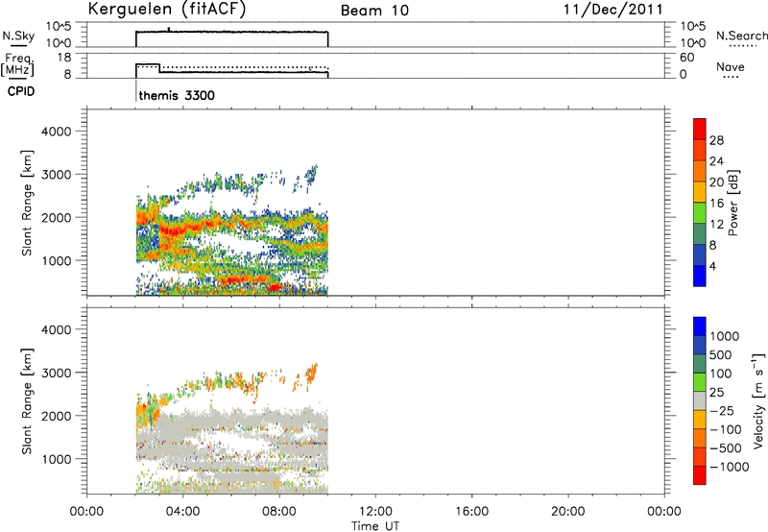Click the blue swatch at Power colorbar bottom
Screen dimensions: 768x532
[x=700, y=276]
